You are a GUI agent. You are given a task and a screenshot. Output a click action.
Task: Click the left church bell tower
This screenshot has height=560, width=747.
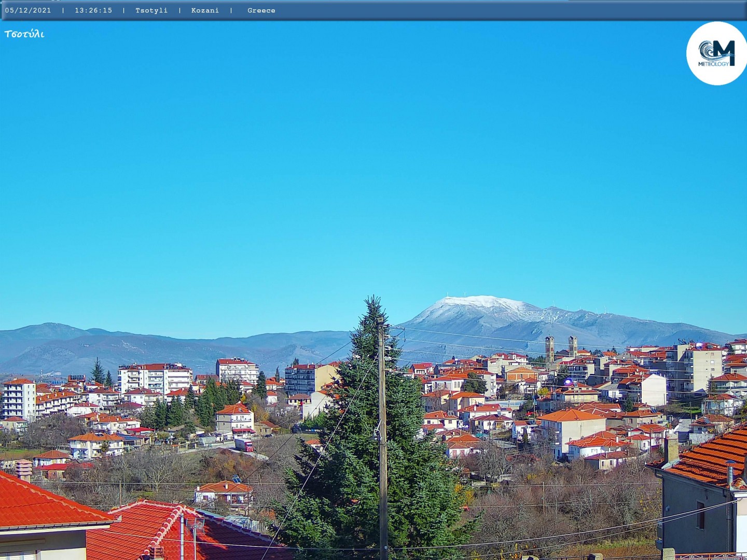click(549, 348)
